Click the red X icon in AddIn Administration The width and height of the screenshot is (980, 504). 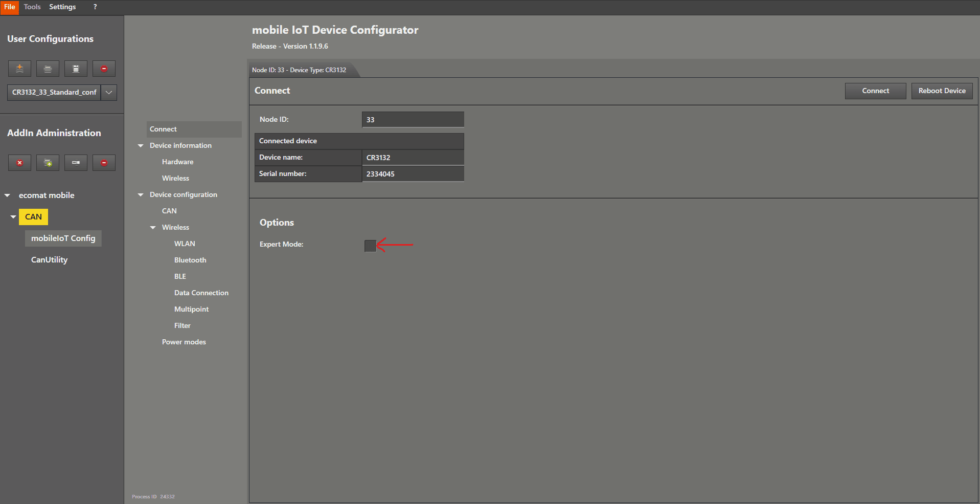tap(19, 163)
